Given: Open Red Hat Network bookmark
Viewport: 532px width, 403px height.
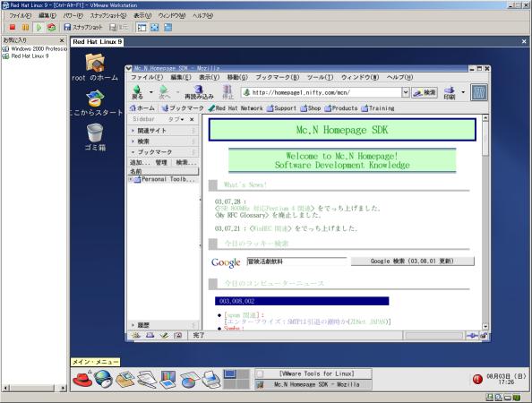Looking at the screenshot, I should point(236,108).
